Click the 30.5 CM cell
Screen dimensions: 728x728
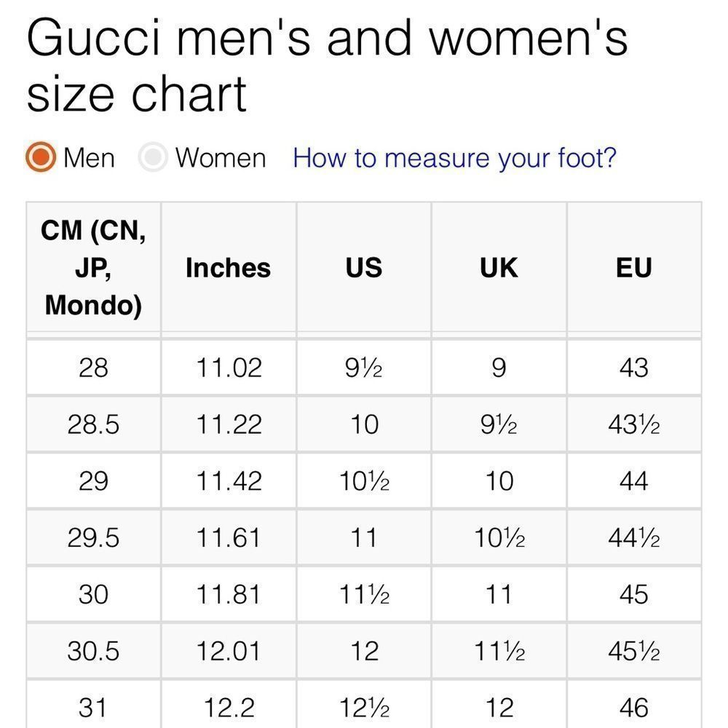click(x=93, y=651)
